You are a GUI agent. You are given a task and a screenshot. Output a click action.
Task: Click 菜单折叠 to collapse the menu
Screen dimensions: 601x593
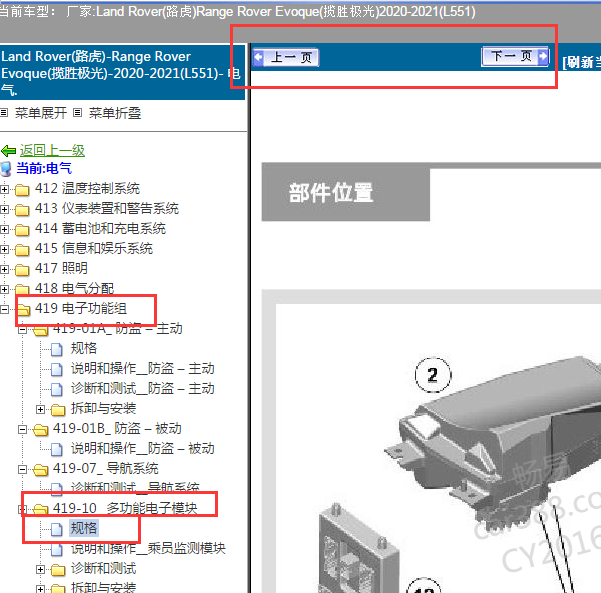tap(115, 113)
